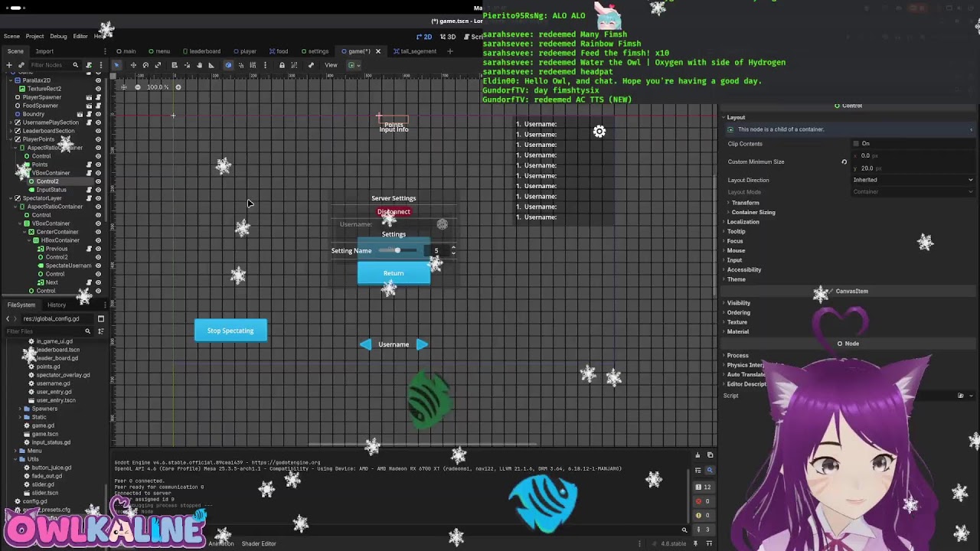Toggle visibility of PlayerPoints node

(98, 139)
